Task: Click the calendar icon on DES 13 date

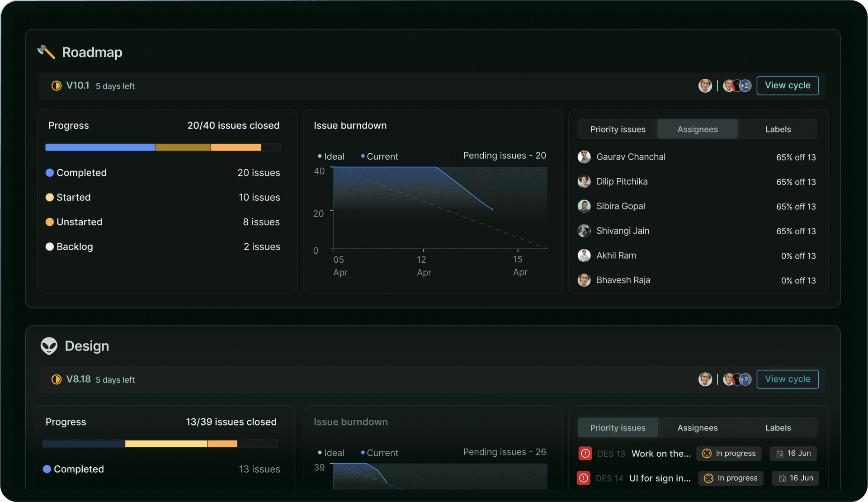Action: [x=780, y=454]
